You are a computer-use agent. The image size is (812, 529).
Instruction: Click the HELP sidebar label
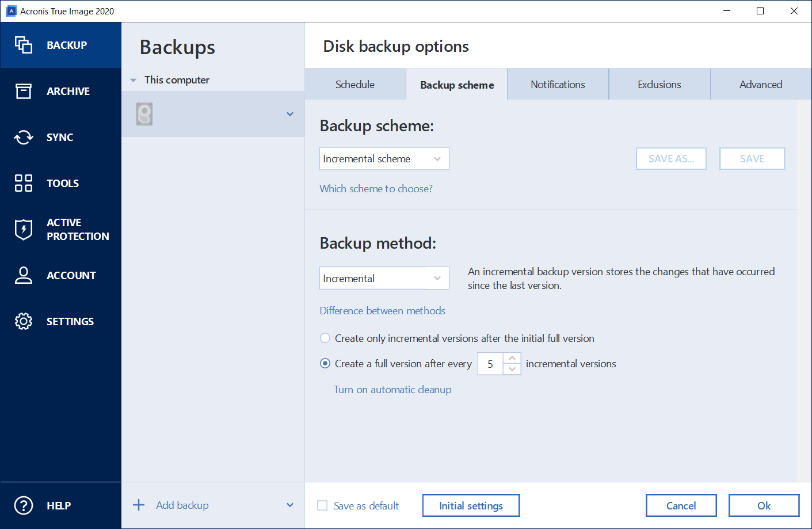pyautogui.click(x=59, y=505)
